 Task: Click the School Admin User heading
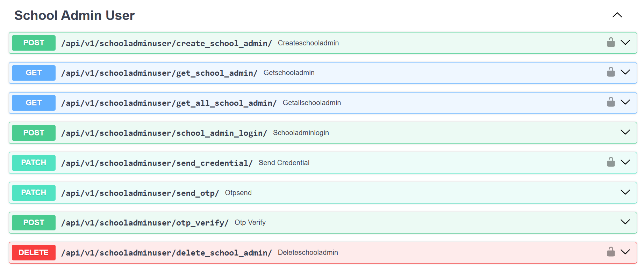coord(74,15)
